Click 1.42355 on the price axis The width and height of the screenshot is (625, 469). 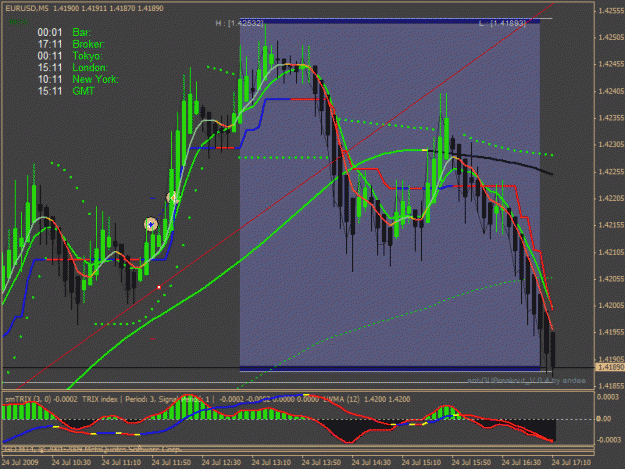[611, 118]
